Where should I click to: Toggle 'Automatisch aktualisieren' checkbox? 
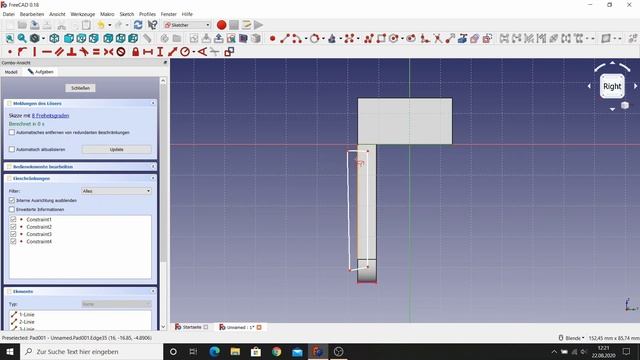click(x=12, y=149)
